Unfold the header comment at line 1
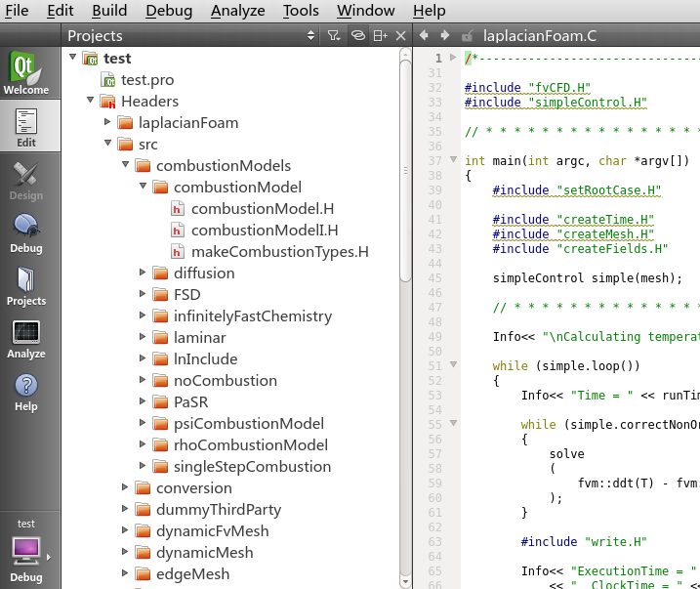Screen dimensions: 700x589 coord(453,58)
